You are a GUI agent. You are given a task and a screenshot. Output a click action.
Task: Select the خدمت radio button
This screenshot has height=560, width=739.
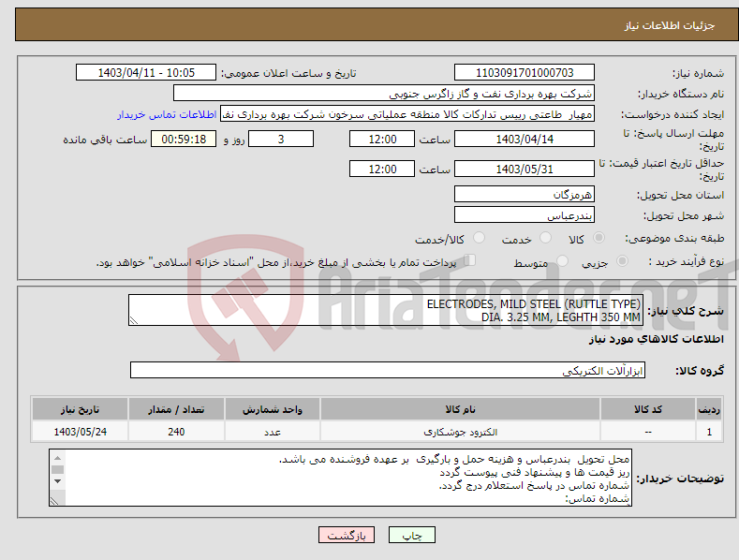click(x=545, y=238)
